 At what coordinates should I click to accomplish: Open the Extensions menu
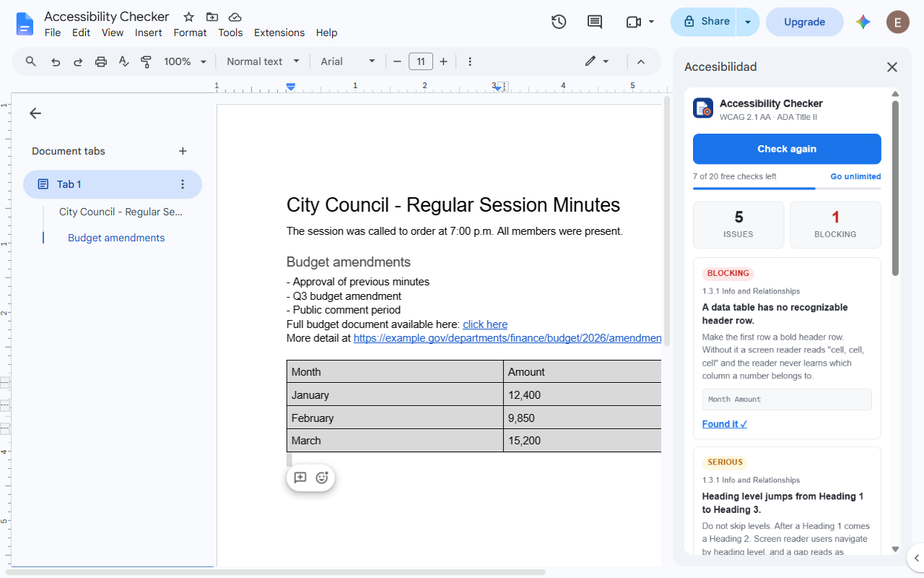pyautogui.click(x=279, y=33)
